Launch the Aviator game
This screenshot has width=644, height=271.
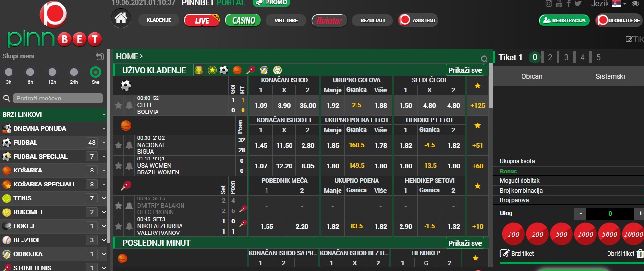click(x=329, y=20)
